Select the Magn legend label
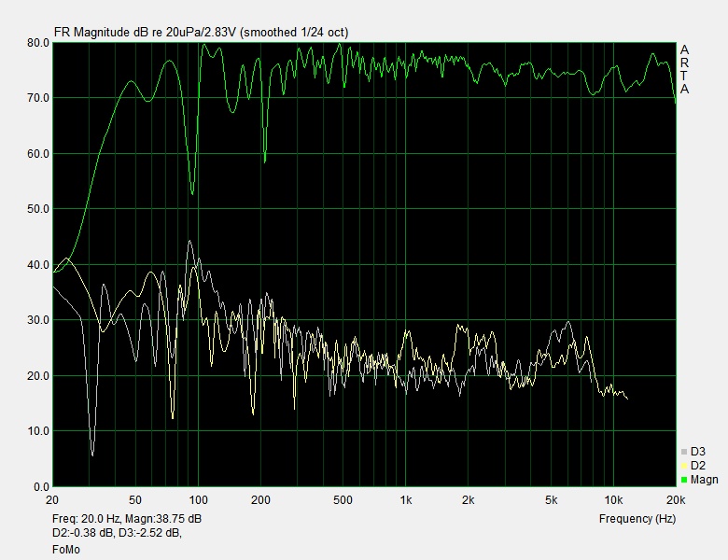728x560 pixels. coord(705,480)
